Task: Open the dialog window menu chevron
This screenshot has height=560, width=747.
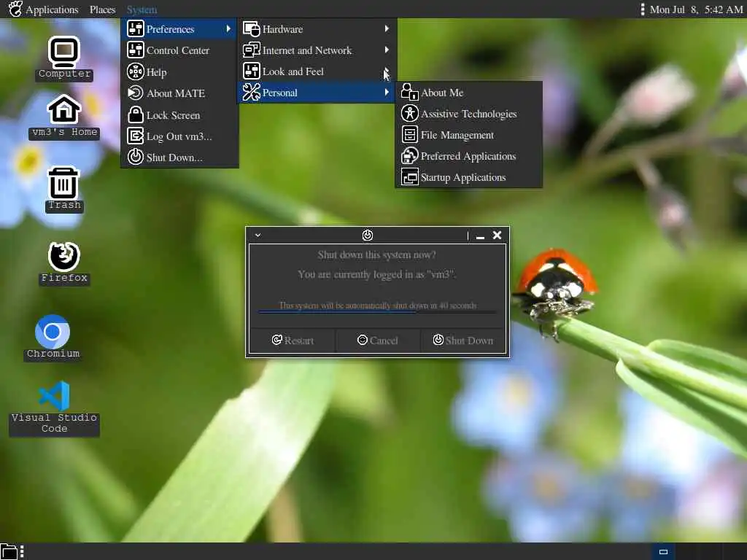Action: [258, 235]
